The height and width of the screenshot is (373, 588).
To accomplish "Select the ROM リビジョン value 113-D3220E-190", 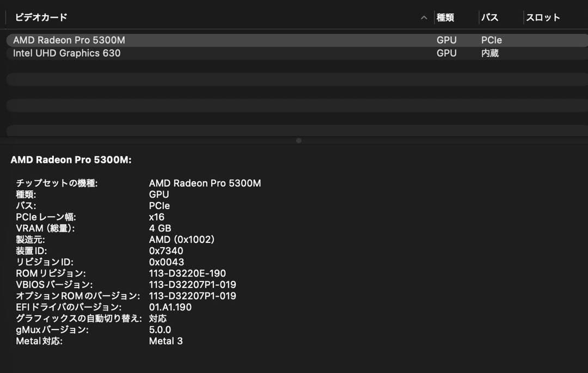I will click(x=187, y=273).
